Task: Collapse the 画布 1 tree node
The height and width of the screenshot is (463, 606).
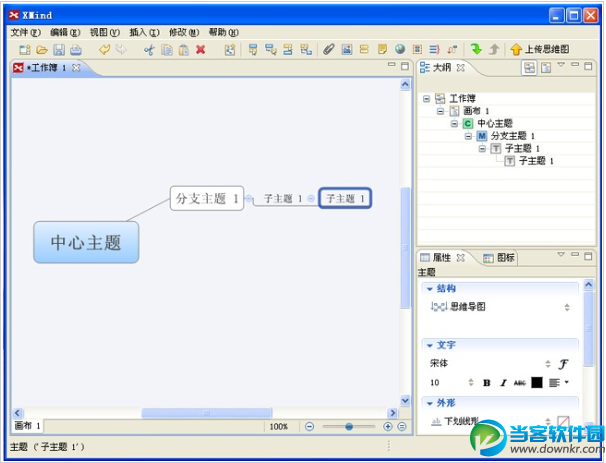Action: (x=440, y=111)
